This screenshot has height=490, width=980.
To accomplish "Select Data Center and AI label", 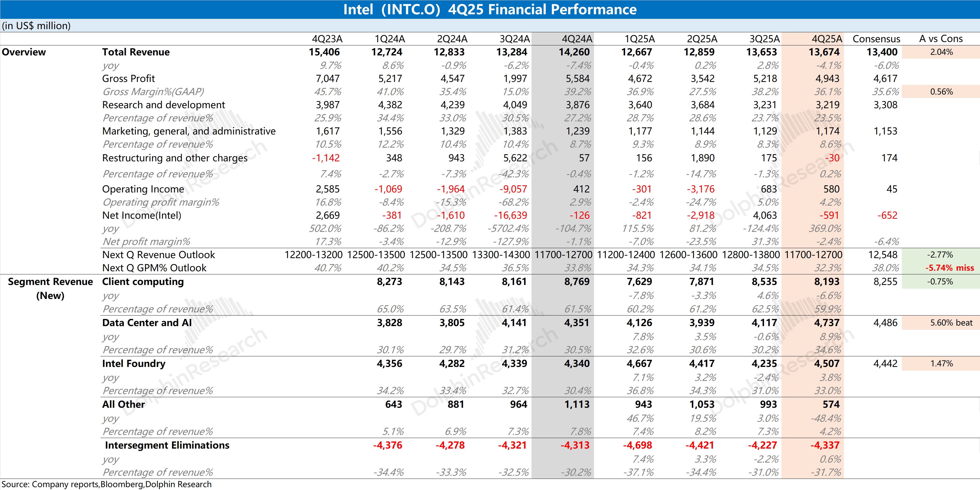I will pos(147,323).
